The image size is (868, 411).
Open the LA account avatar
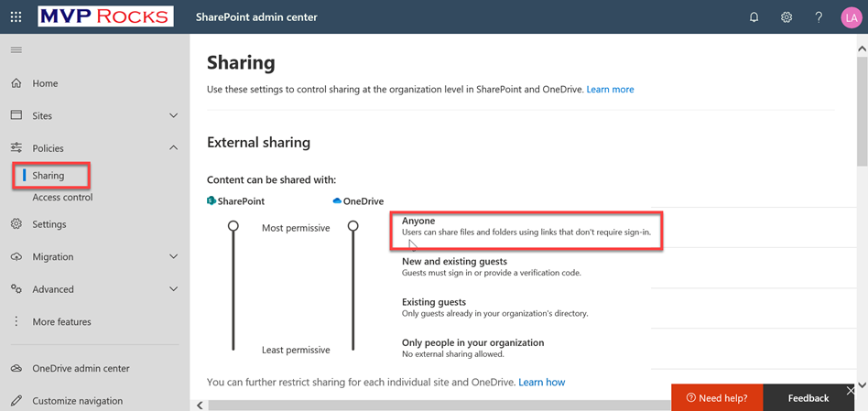(x=851, y=16)
